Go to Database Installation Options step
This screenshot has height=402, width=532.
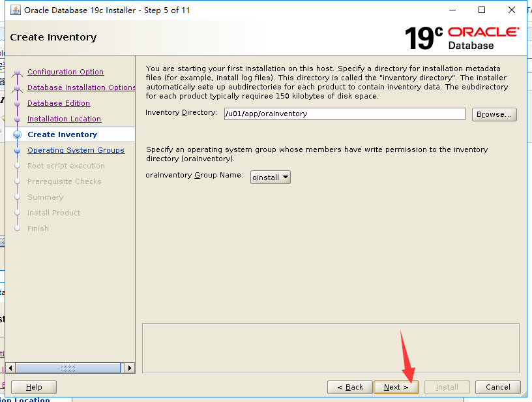pos(81,87)
